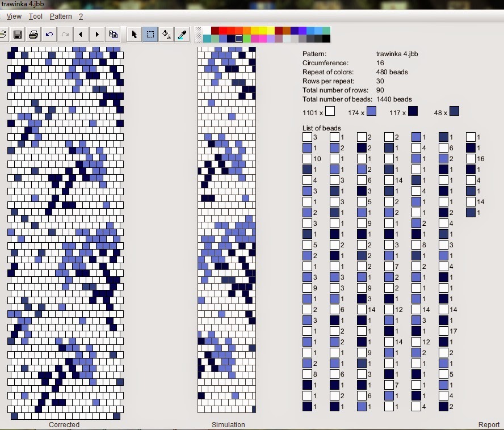
Task: Click the dotted background palette swatch
Action: tap(198, 35)
